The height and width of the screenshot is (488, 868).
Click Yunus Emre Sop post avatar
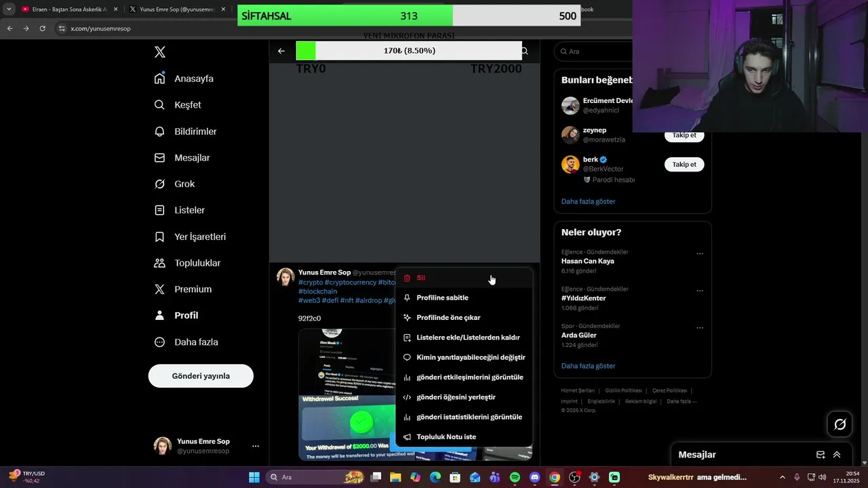click(x=285, y=277)
